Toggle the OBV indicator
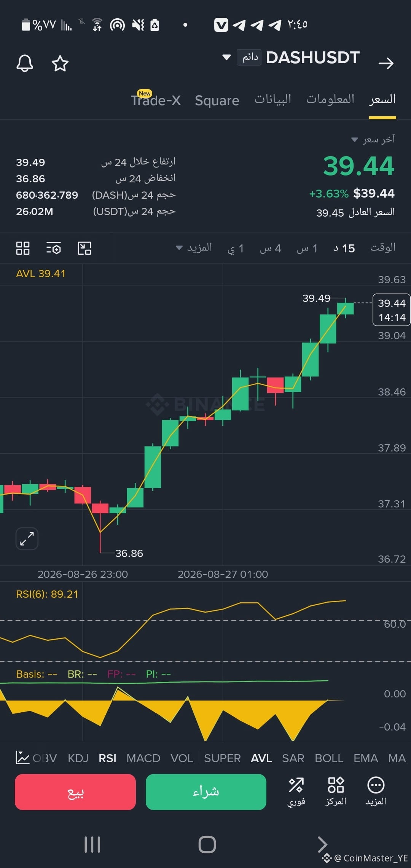Screen dimensions: 411x868 coord(45,758)
